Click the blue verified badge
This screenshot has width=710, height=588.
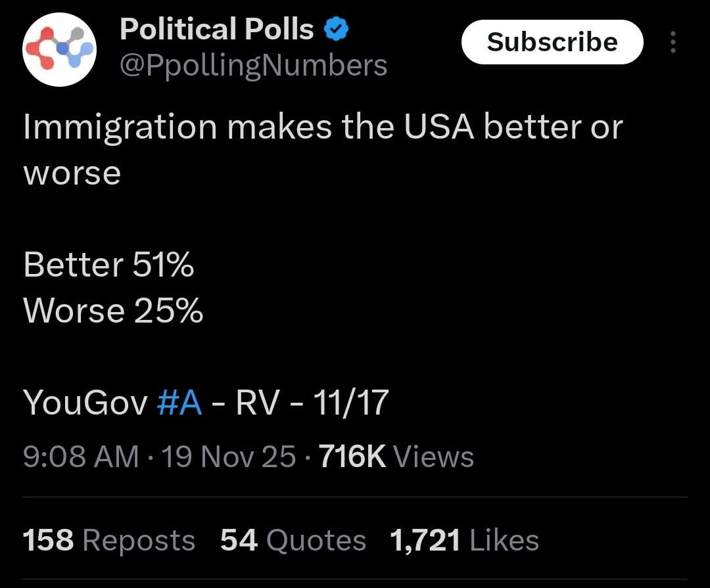(x=337, y=30)
